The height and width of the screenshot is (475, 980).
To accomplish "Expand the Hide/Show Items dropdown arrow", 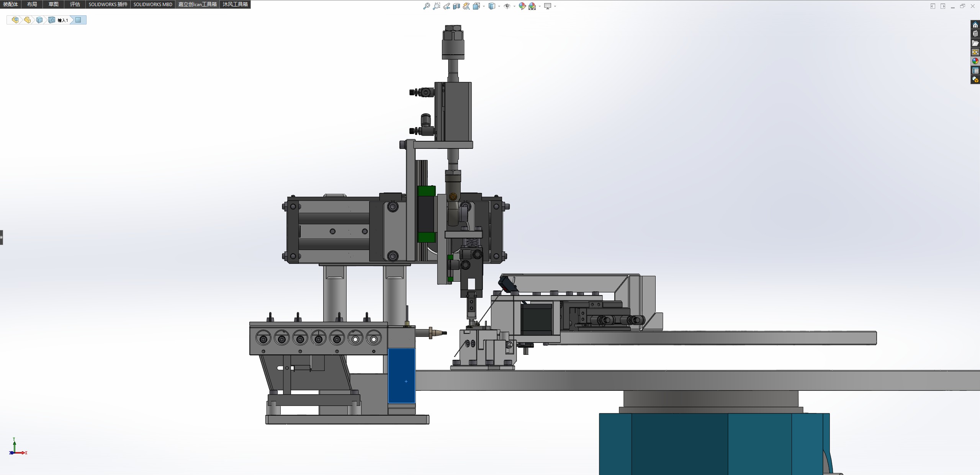I will [x=514, y=6].
